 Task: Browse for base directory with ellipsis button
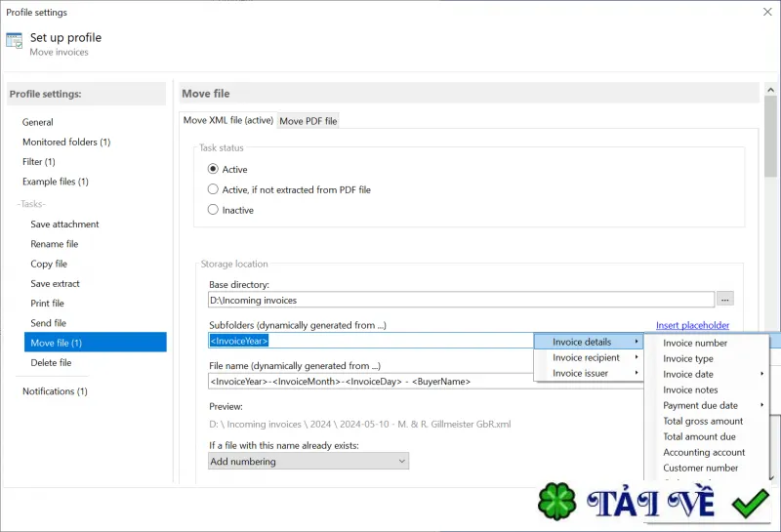tap(724, 300)
